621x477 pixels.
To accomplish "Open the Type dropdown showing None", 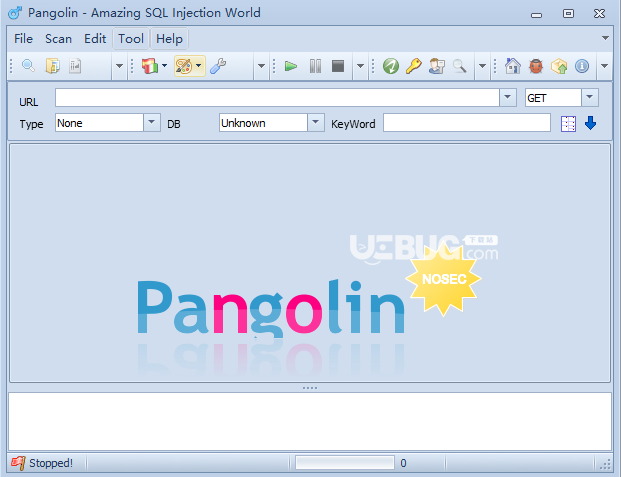I will pyautogui.click(x=152, y=122).
